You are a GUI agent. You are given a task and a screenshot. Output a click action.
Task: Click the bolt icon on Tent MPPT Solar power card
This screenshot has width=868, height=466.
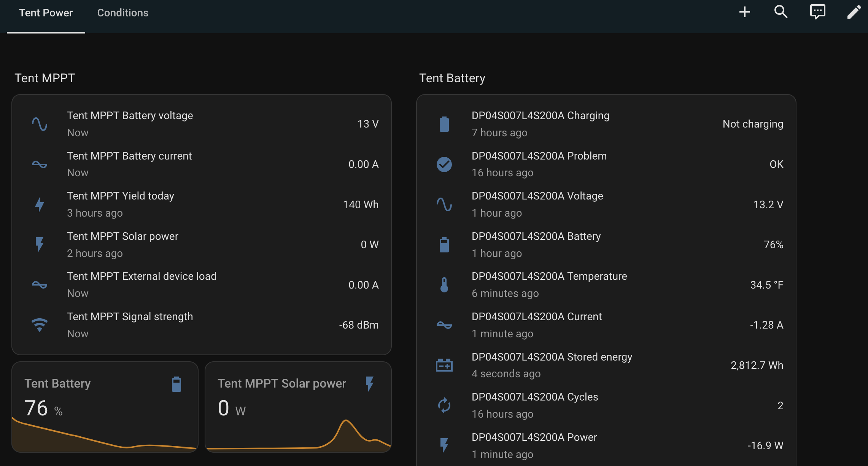(370, 384)
